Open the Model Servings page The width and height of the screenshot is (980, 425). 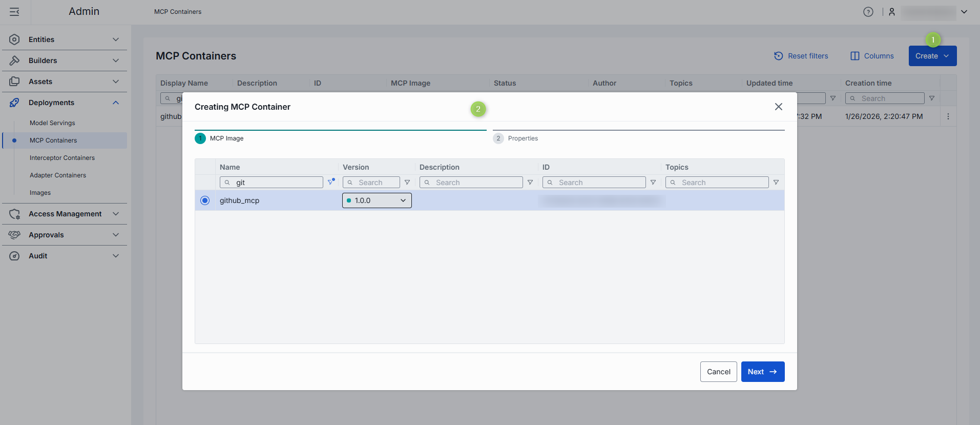[52, 123]
